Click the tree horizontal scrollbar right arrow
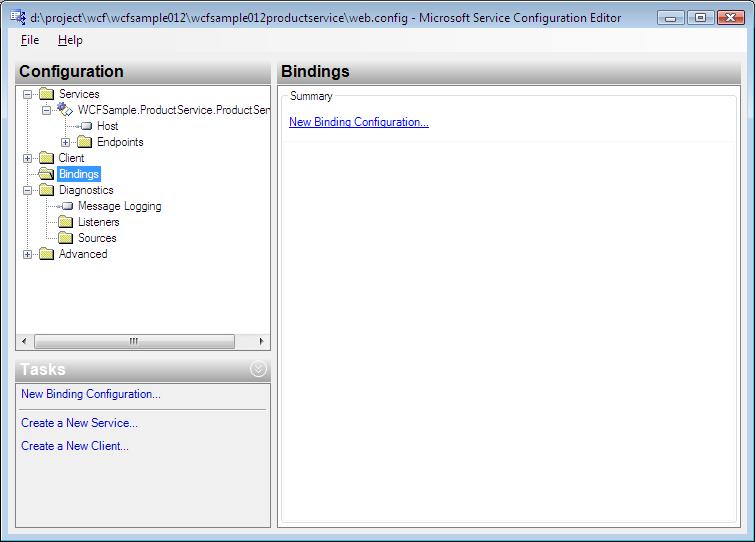Screen dimensions: 755x542 pyautogui.click(x=262, y=341)
